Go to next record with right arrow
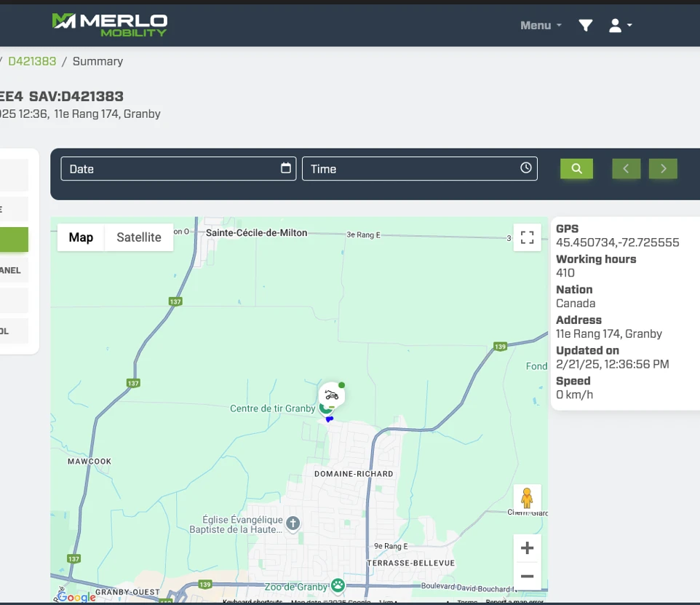The image size is (700, 605). click(x=663, y=169)
